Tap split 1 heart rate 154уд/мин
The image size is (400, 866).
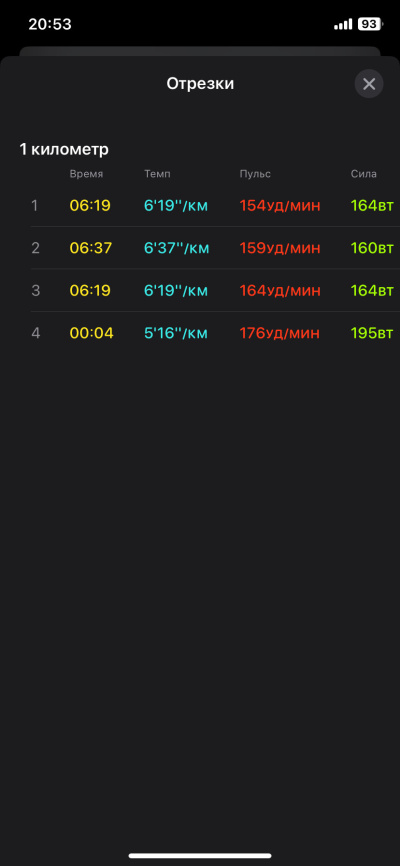coord(280,205)
